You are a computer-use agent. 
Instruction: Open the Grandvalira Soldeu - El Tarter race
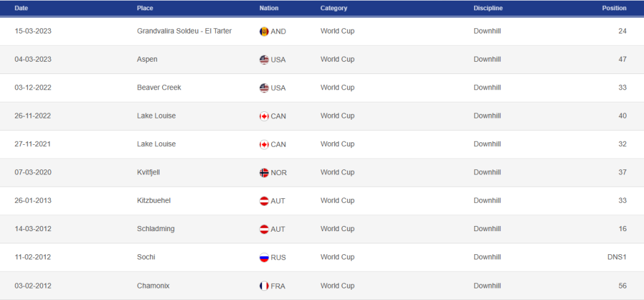[184, 31]
